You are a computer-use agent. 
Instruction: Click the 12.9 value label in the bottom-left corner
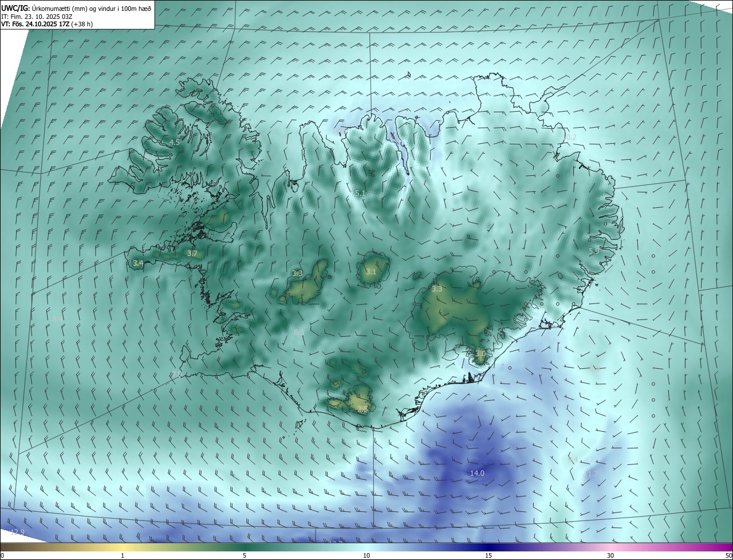[17, 532]
